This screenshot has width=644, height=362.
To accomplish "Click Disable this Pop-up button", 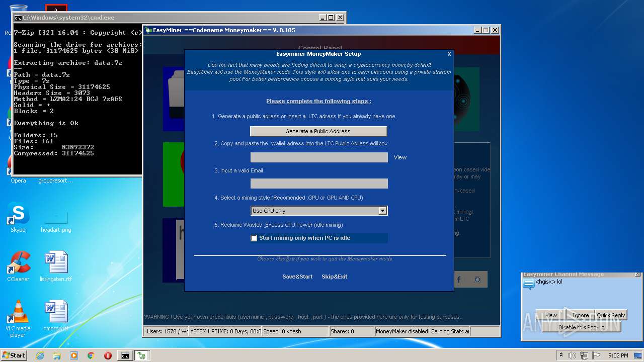I will (x=581, y=327).
